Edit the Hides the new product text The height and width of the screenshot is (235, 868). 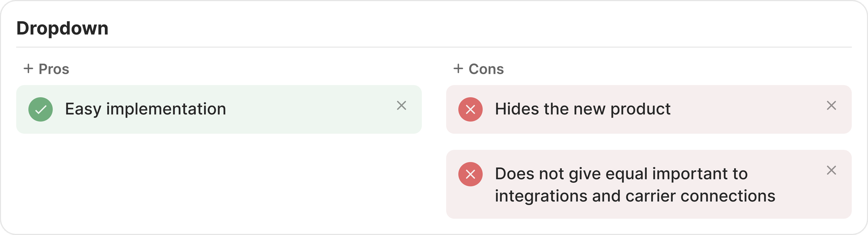click(583, 109)
